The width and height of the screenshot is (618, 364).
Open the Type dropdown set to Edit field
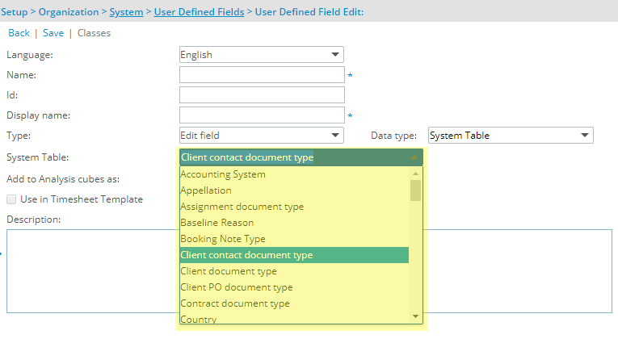coord(261,135)
